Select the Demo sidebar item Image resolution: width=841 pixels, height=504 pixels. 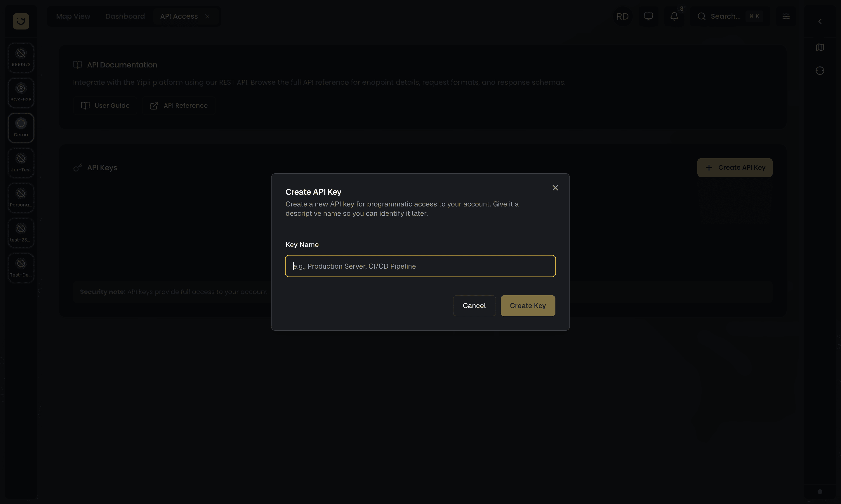21,128
